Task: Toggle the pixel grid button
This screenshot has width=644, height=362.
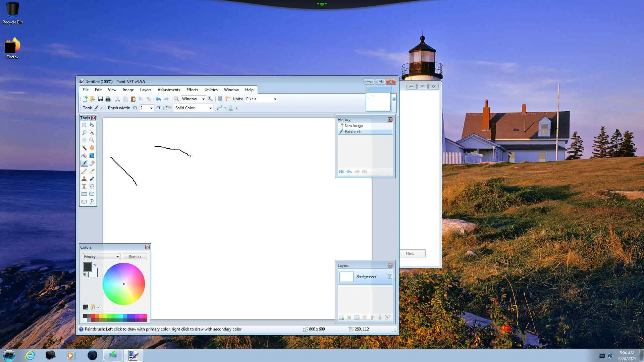Action: 220,99
